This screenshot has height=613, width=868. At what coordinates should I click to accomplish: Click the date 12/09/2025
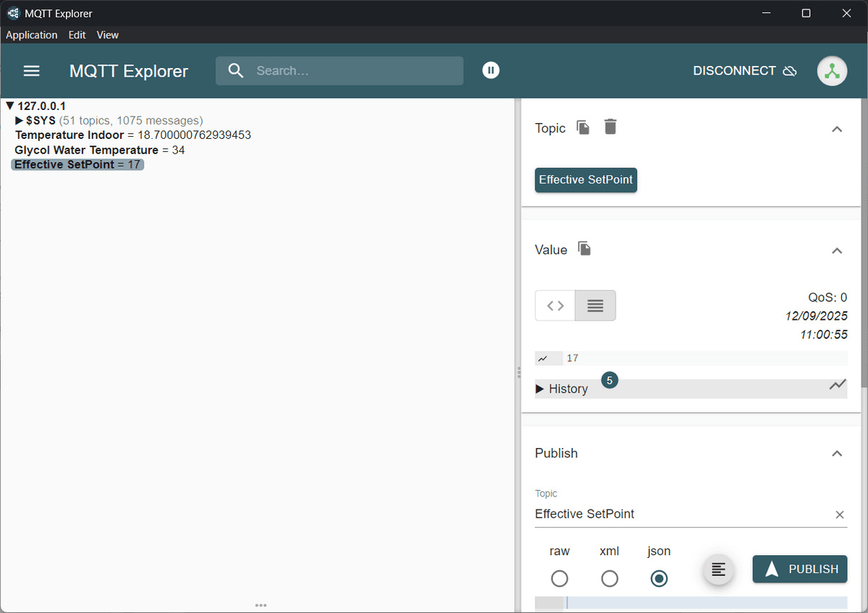[x=817, y=316]
